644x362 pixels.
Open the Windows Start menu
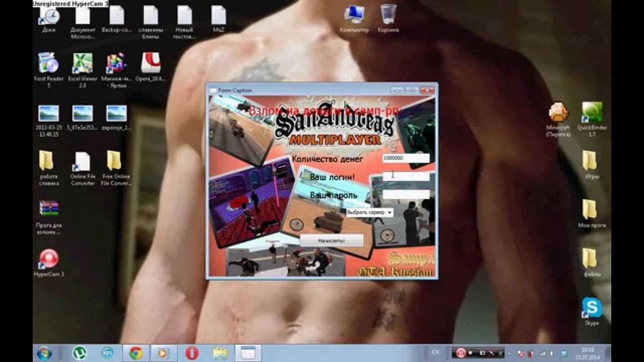(44, 353)
